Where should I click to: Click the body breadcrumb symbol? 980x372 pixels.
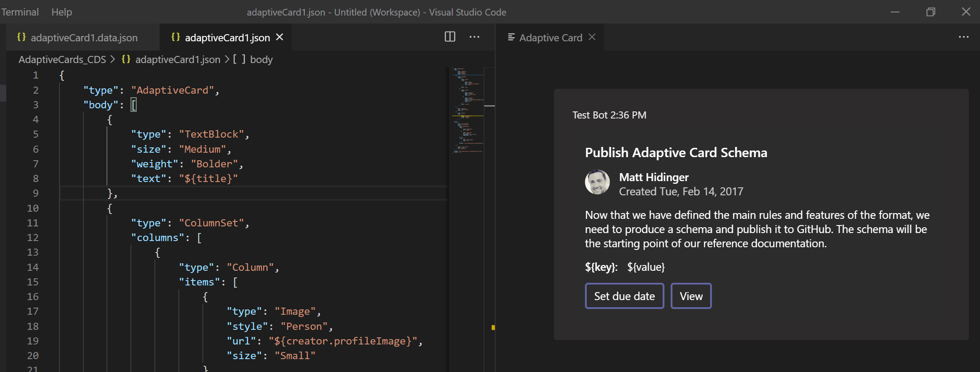click(261, 59)
